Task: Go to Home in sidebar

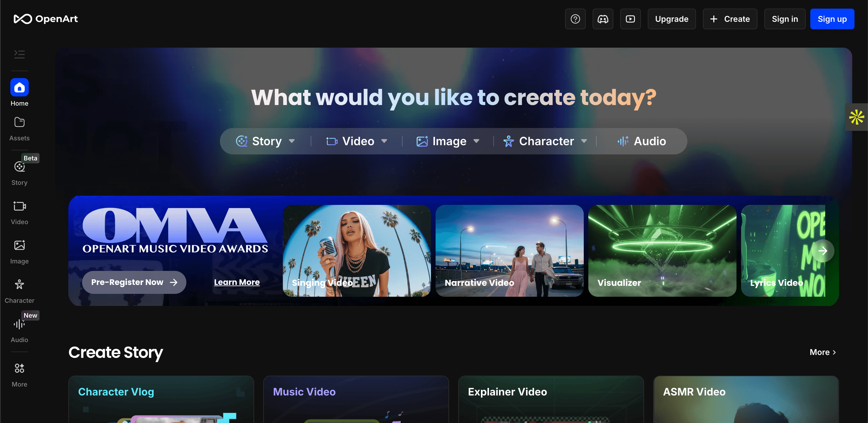Action: tap(20, 93)
